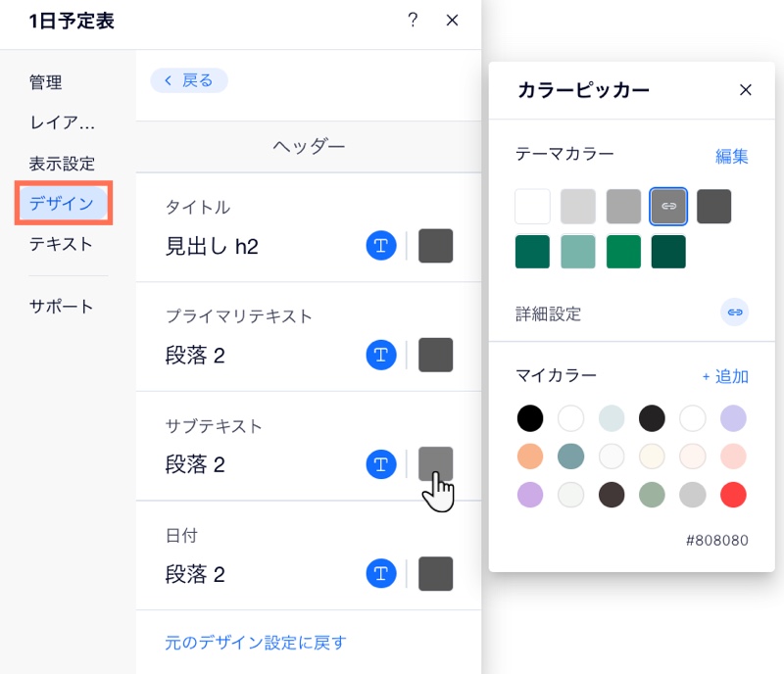Select the dark gray theme color swatch
784x674 pixels.
(x=714, y=206)
